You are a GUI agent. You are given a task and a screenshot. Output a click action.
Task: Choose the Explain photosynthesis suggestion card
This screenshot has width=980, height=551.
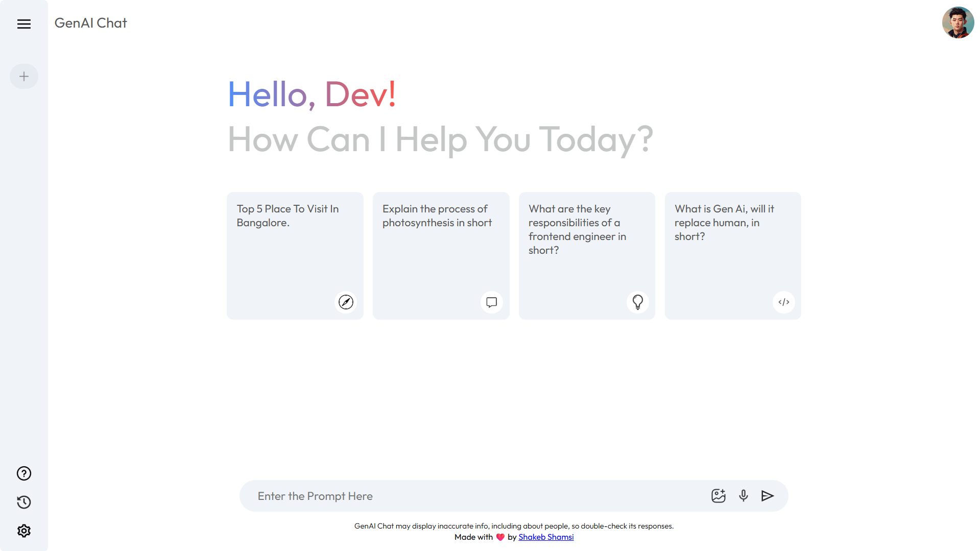tap(441, 256)
